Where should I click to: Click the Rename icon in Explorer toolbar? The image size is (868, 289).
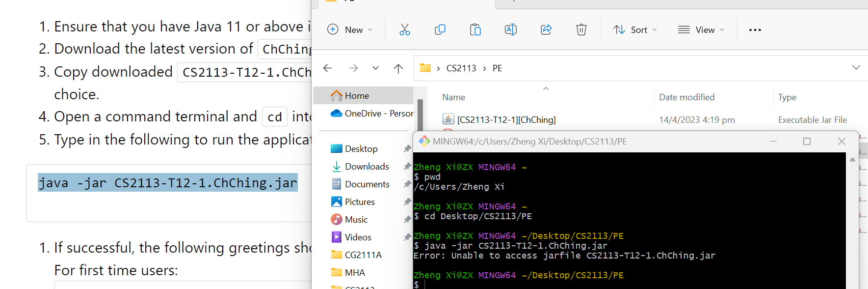click(511, 29)
